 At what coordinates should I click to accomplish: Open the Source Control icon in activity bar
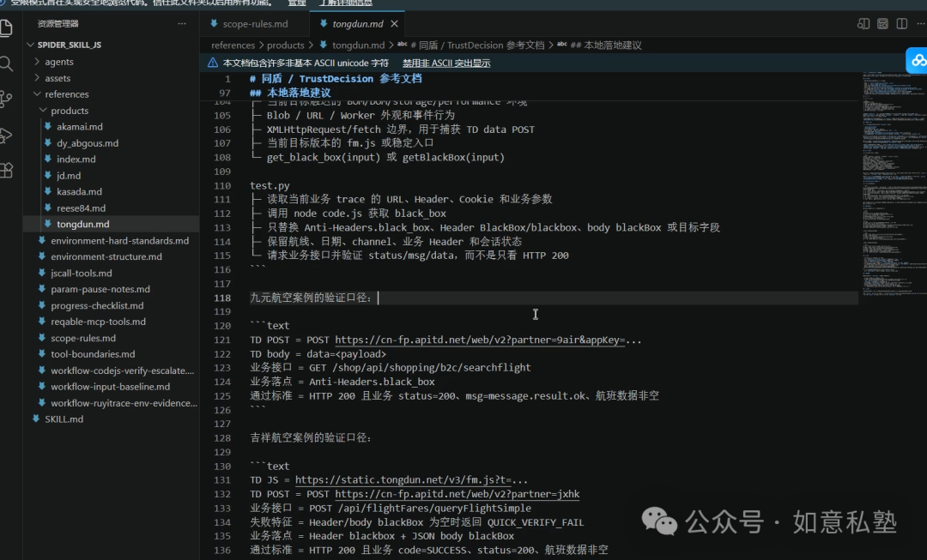6,99
